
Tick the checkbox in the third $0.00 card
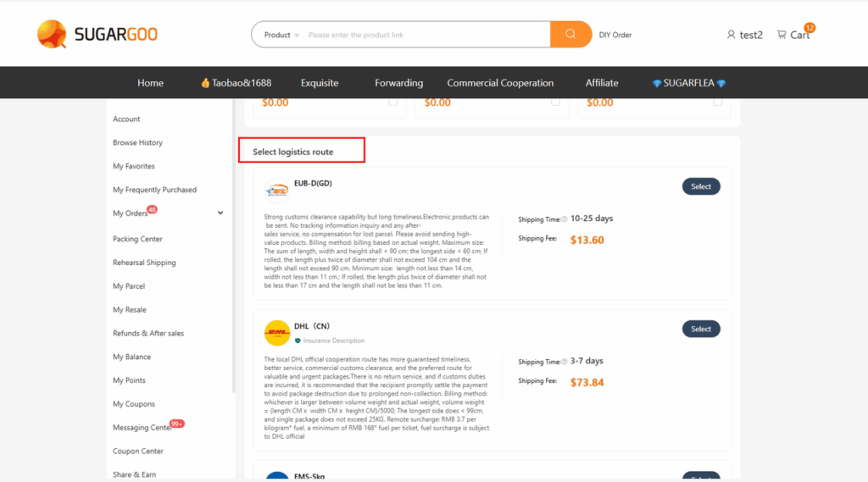click(717, 102)
